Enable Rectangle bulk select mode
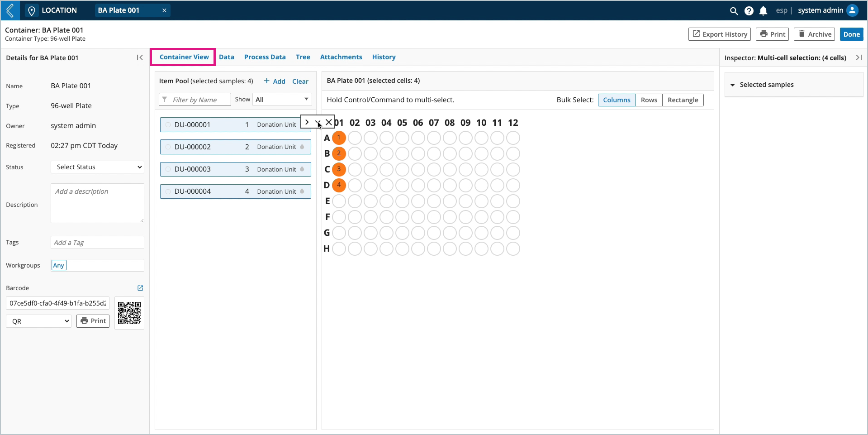The image size is (868, 435). 683,100
